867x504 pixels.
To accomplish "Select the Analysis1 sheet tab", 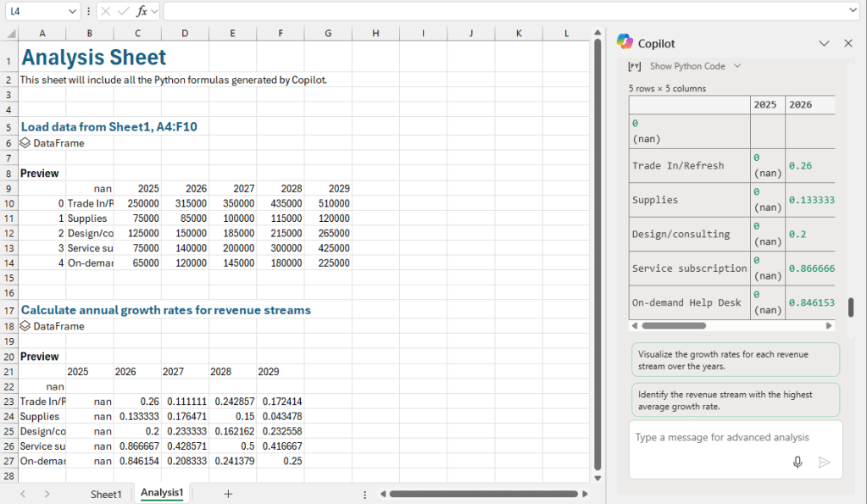I will [x=162, y=493].
